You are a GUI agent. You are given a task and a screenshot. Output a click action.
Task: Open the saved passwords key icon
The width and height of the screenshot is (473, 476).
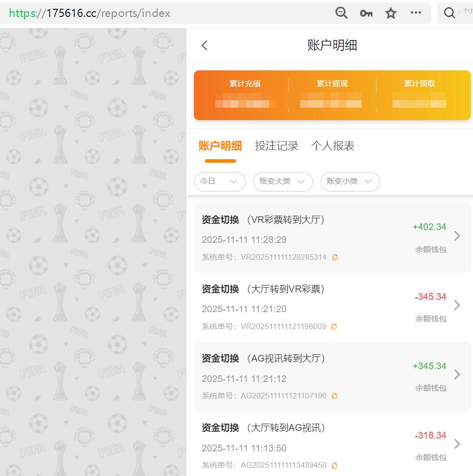pos(366,13)
